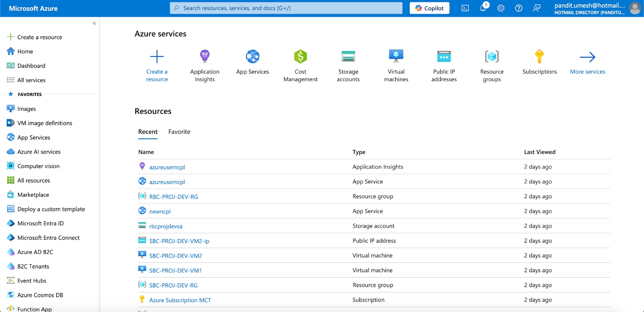Switch to the Recent resources tab
The width and height of the screenshot is (644, 312).
click(x=148, y=132)
